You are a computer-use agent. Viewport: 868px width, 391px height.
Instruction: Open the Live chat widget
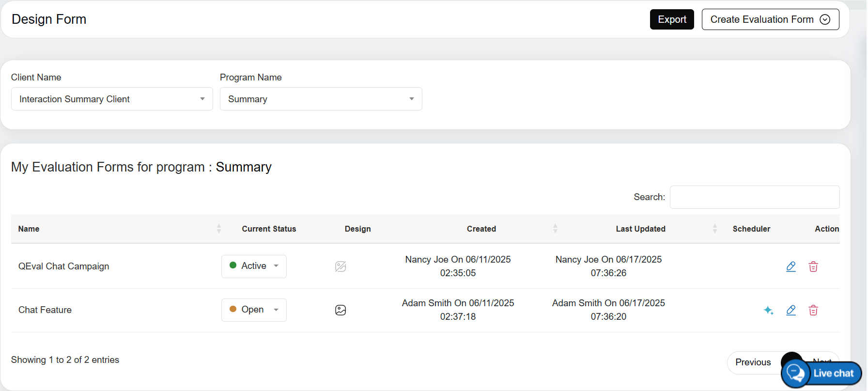pyautogui.click(x=822, y=374)
